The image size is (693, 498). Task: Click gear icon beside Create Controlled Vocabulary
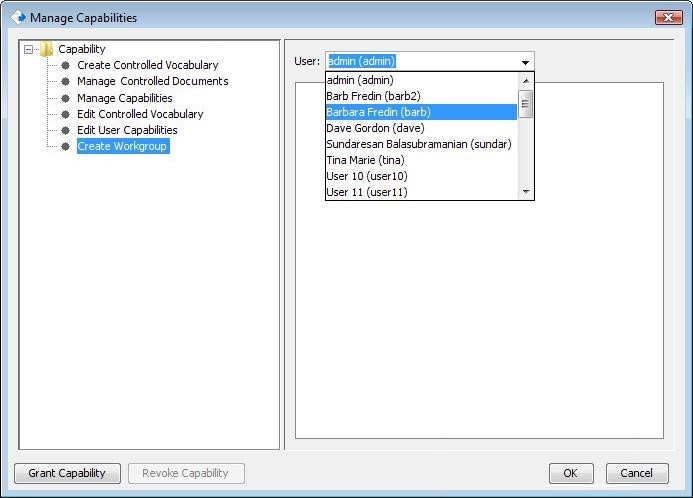(66, 65)
